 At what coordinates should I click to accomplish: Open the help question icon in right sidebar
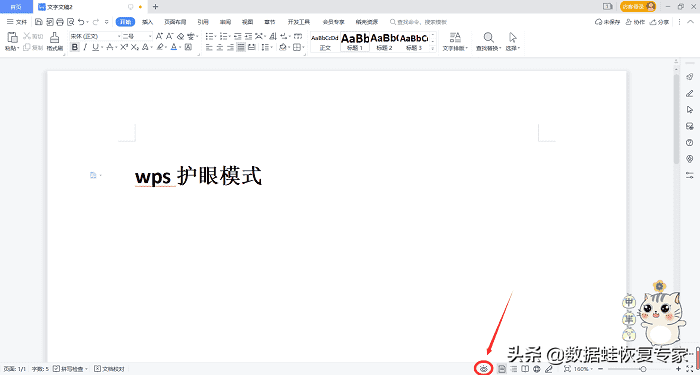point(690,143)
